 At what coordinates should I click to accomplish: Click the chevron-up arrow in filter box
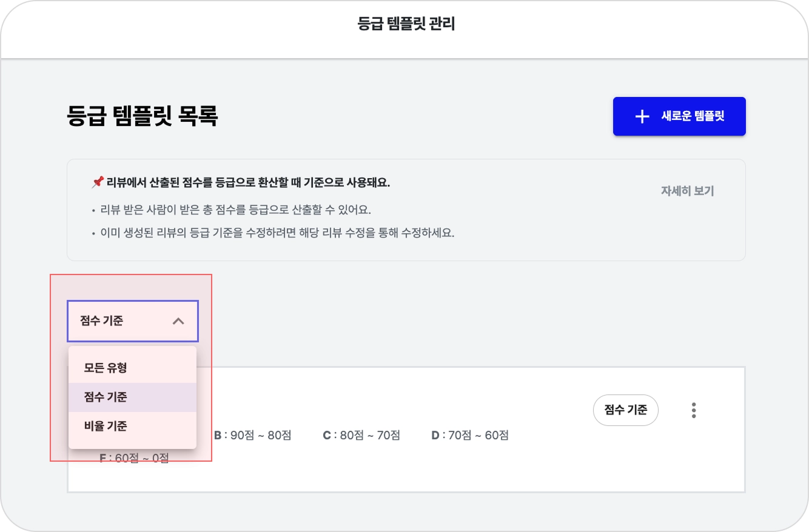coord(178,321)
